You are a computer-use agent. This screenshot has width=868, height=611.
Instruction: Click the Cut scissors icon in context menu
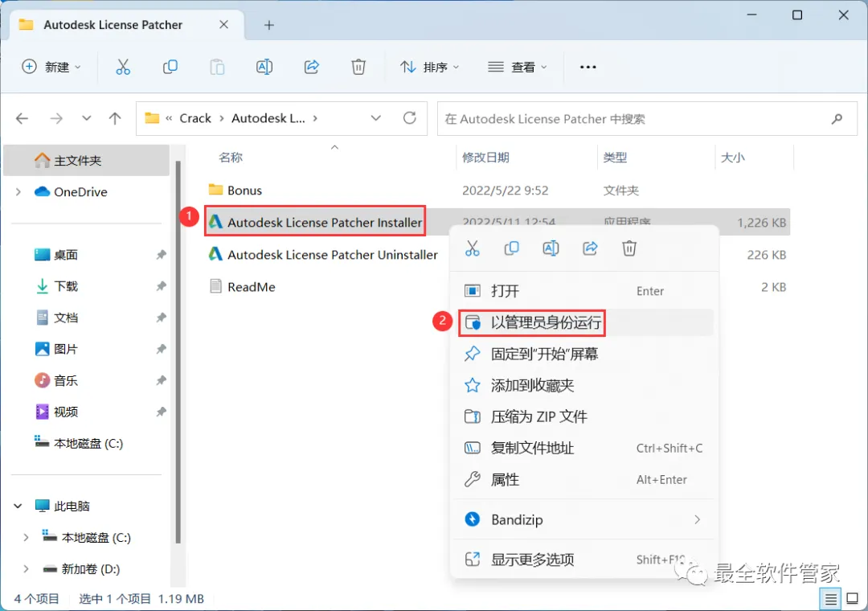[x=473, y=248]
